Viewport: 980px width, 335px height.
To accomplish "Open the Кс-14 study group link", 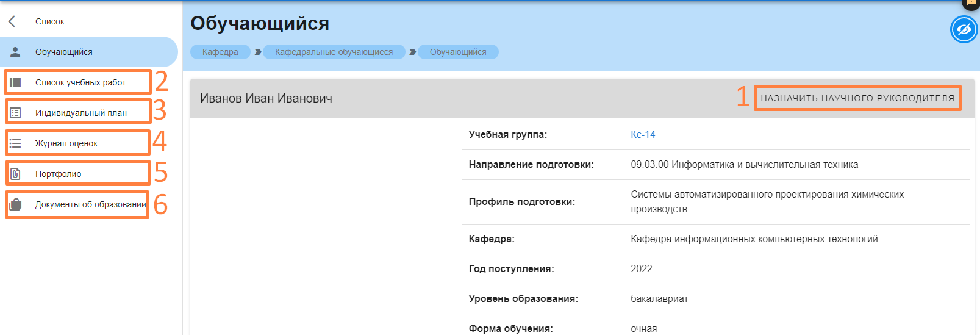I will tap(643, 134).
